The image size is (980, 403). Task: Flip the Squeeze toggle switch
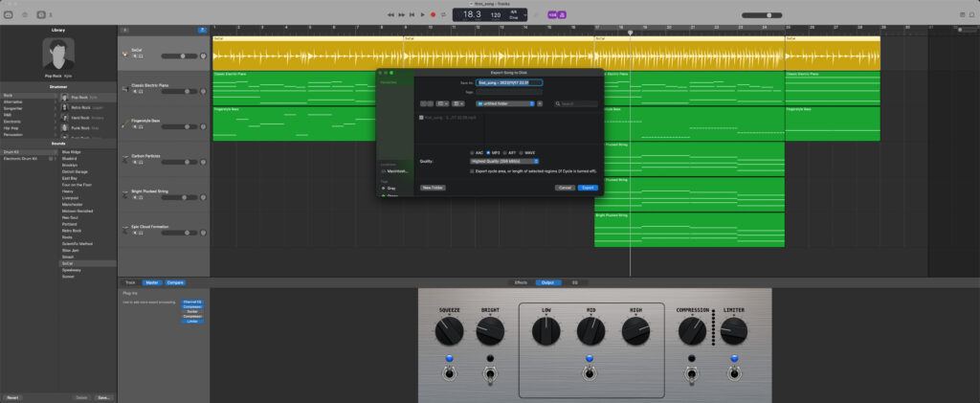point(449,373)
